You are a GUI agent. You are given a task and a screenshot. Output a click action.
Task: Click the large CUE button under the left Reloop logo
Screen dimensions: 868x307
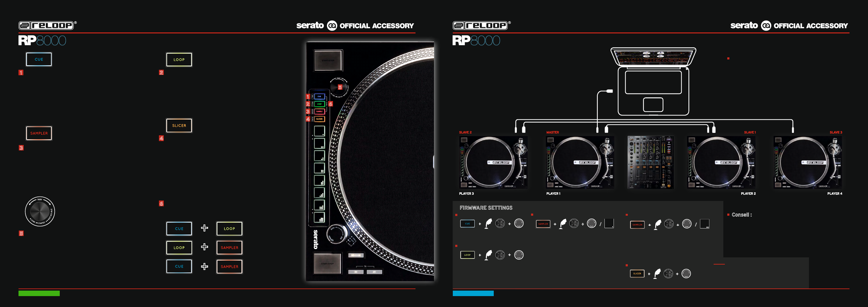coord(39,59)
